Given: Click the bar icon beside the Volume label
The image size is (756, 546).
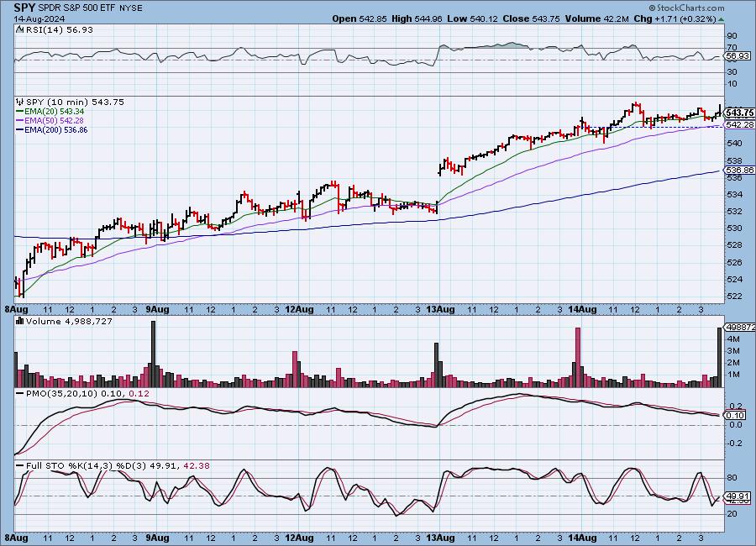Looking at the screenshot, I should (x=20, y=321).
